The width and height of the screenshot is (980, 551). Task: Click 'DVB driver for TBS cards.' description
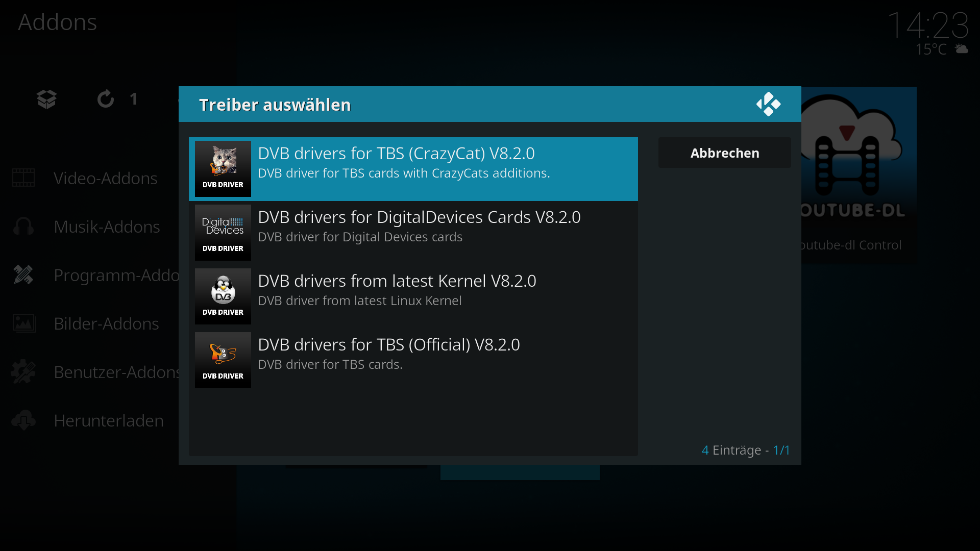(x=330, y=364)
